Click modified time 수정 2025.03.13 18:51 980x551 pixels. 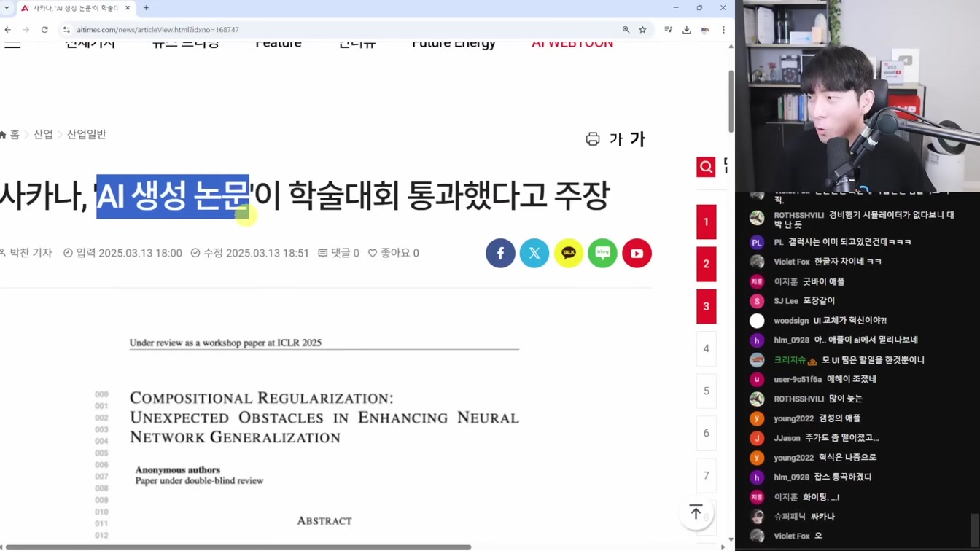click(250, 253)
